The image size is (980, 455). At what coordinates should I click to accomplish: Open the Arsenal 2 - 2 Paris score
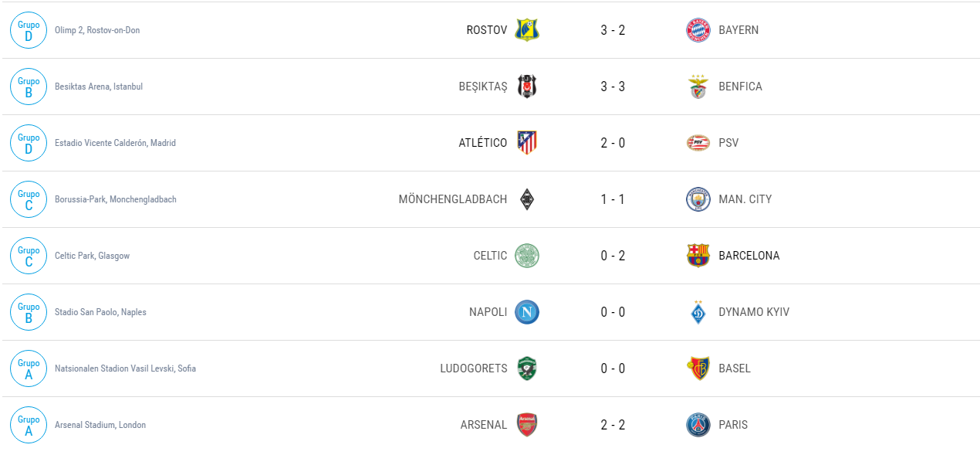613,425
